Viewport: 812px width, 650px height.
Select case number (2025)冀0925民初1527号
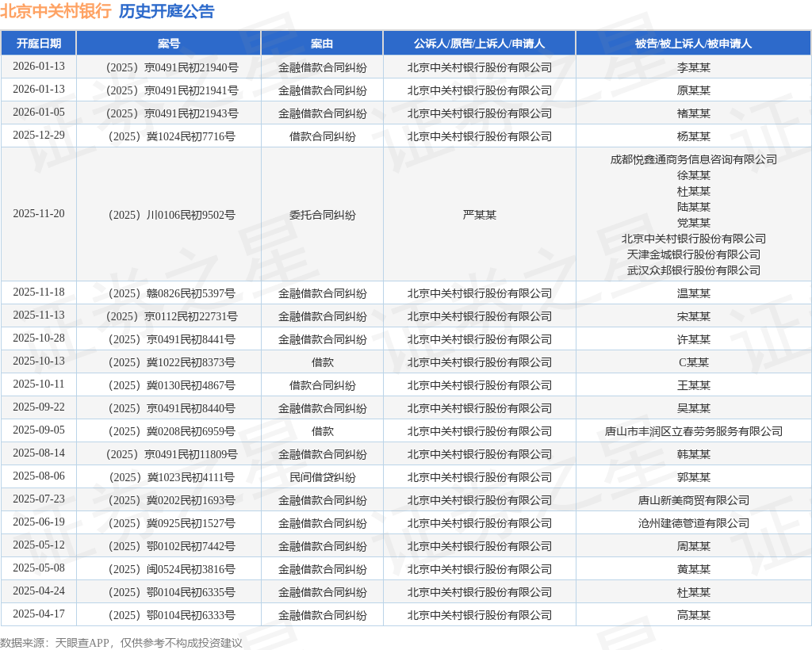click(x=172, y=523)
